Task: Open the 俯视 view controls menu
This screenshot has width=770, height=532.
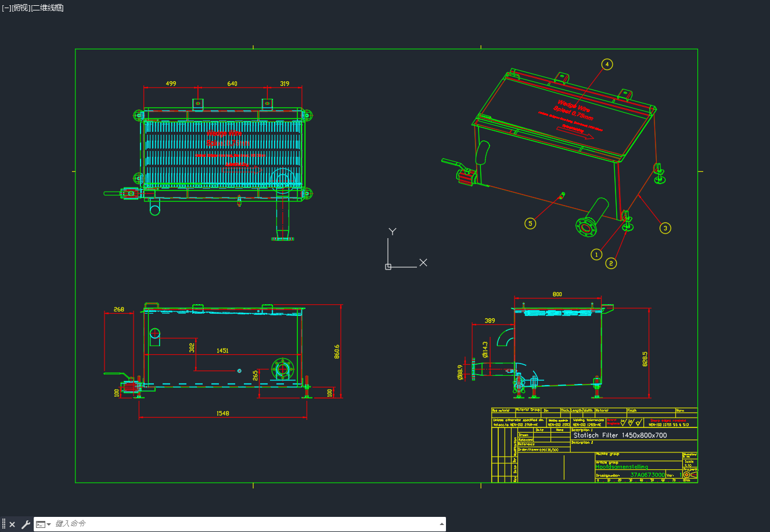Action: [x=21, y=8]
